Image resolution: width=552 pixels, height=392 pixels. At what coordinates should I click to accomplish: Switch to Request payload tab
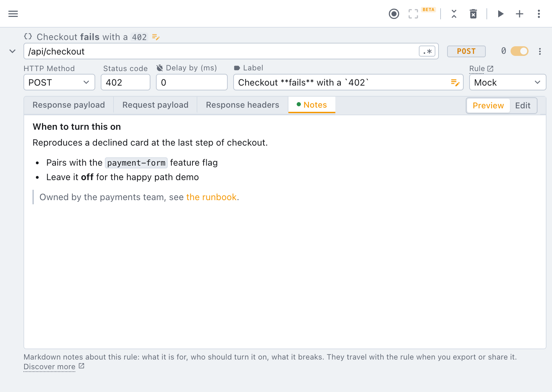pyautogui.click(x=155, y=105)
